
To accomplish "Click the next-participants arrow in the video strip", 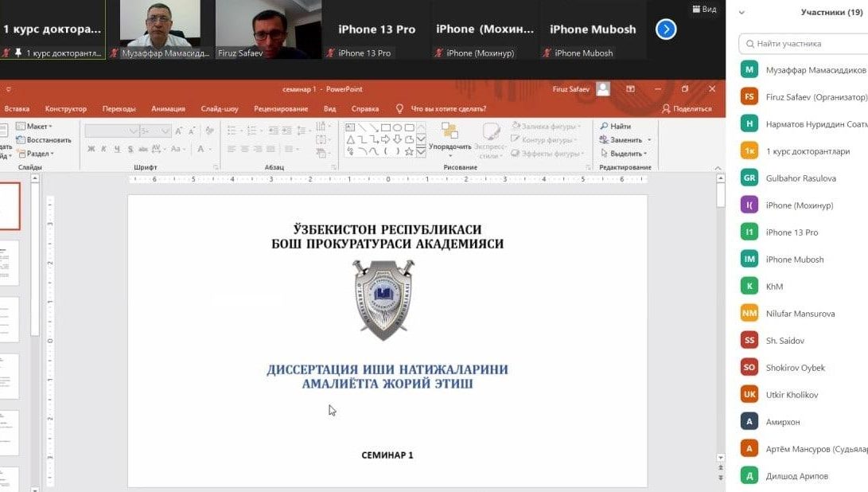I will point(666,29).
